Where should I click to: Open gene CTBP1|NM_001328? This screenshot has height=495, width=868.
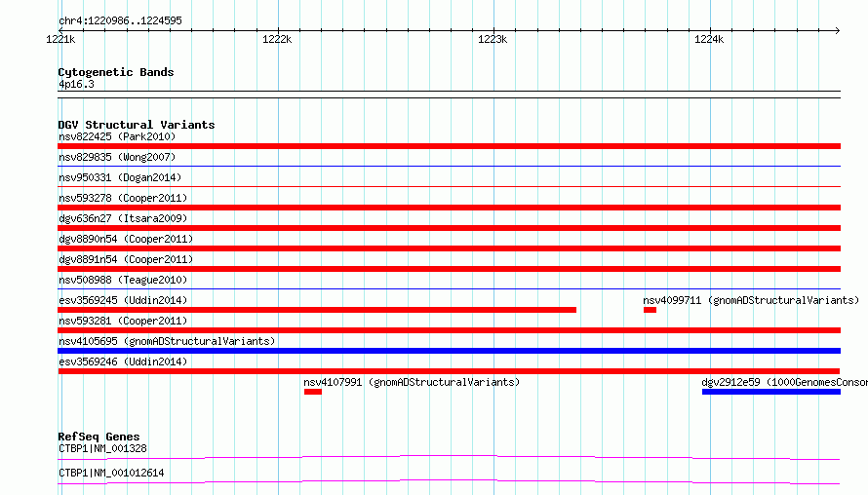point(103,448)
